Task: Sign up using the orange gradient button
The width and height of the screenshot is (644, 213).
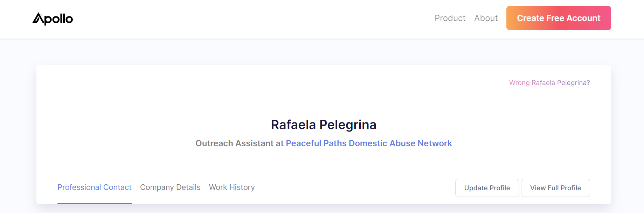Action: pos(559,18)
